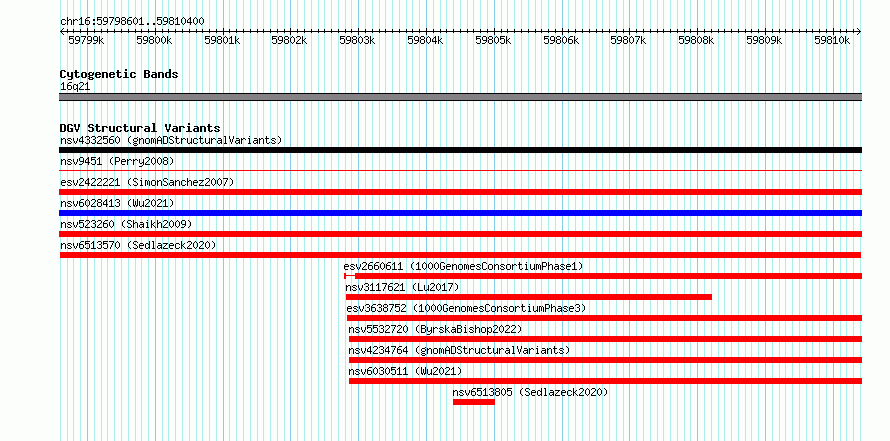Click the gray 16q21 cytogenetic band bar

460,97
